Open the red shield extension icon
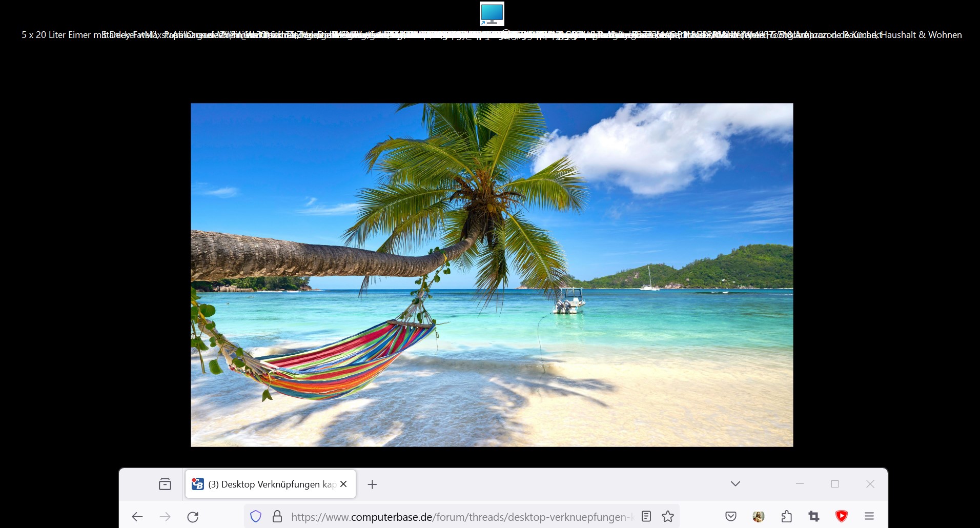This screenshot has height=528, width=980. (x=842, y=516)
